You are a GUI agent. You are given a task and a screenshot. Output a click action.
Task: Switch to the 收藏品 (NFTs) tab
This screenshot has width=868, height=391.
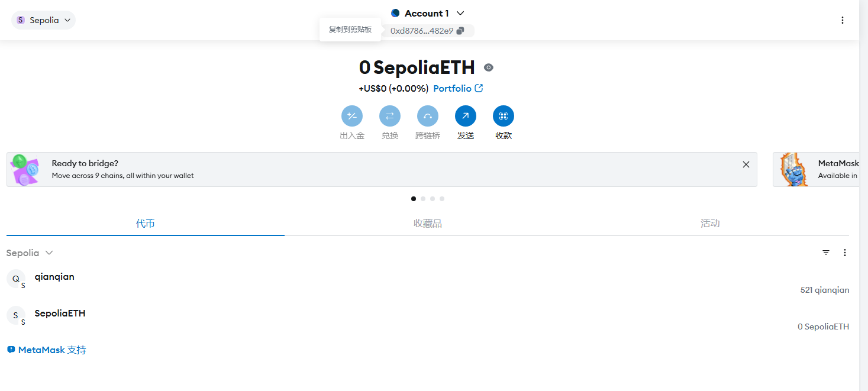pos(427,224)
